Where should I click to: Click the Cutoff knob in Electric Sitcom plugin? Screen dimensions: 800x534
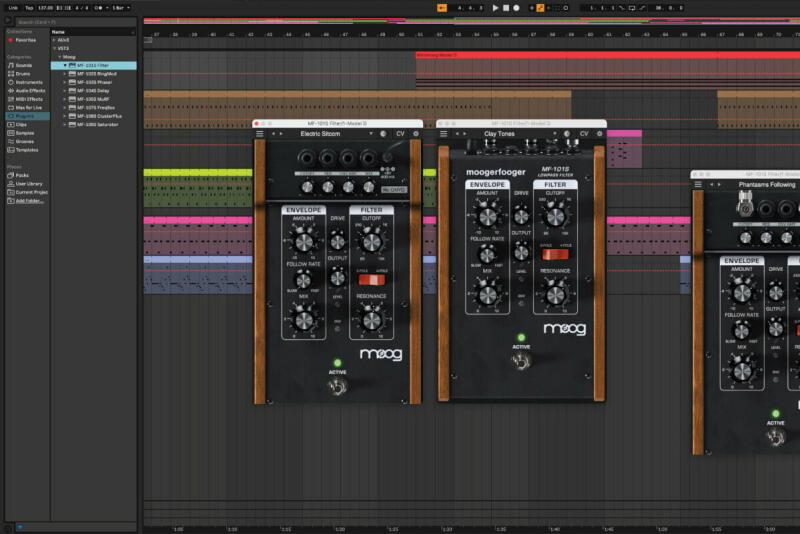point(371,242)
